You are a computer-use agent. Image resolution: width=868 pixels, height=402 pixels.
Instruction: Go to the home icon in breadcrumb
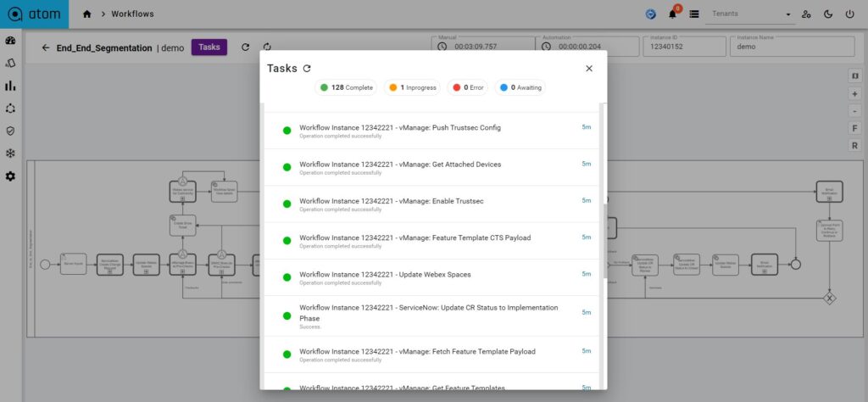click(x=87, y=14)
